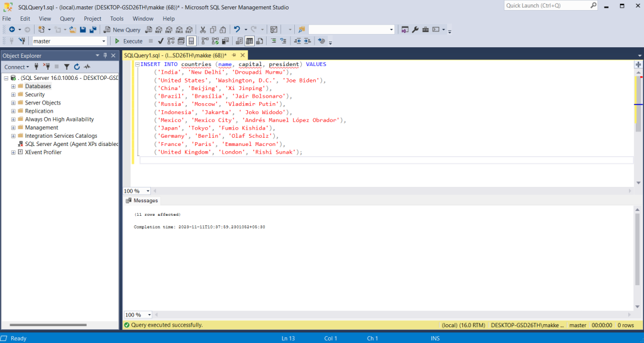644x343 pixels.
Task: Switch output to Results to Grid
Action: (249, 41)
